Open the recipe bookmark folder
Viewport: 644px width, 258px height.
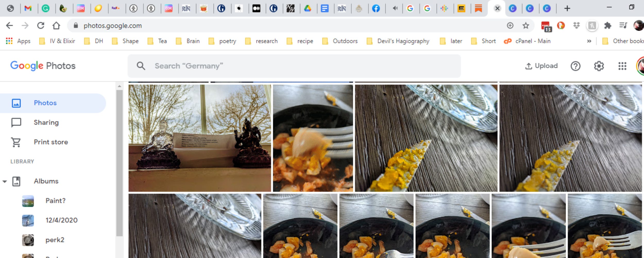click(300, 41)
